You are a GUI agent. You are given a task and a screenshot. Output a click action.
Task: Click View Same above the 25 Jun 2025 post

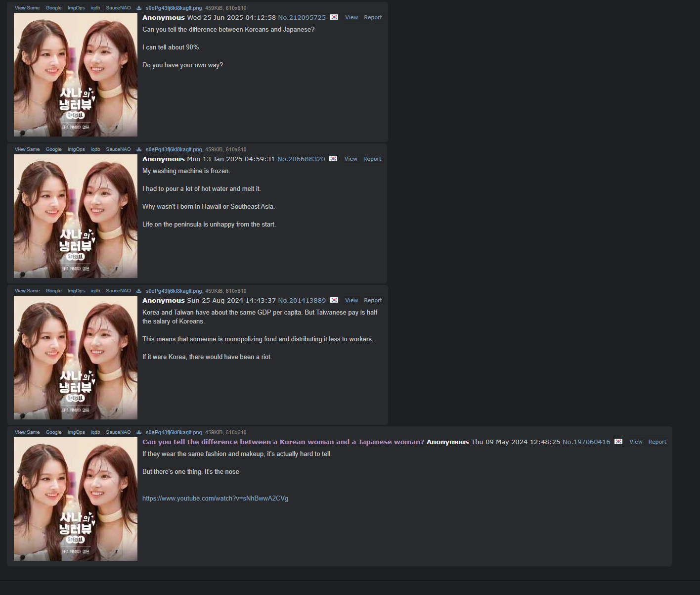pyautogui.click(x=27, y=8)
